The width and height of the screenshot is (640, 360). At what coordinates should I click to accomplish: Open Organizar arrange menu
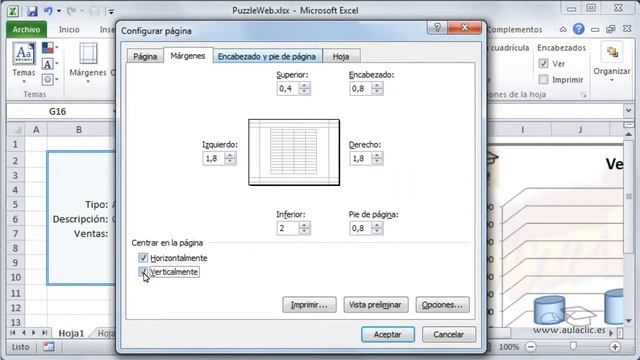pyautogui.click(x=612, y=63)
